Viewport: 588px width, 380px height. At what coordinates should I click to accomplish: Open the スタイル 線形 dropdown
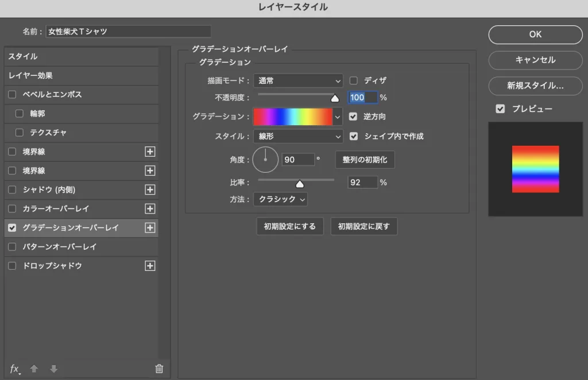[x=297, y=137]
